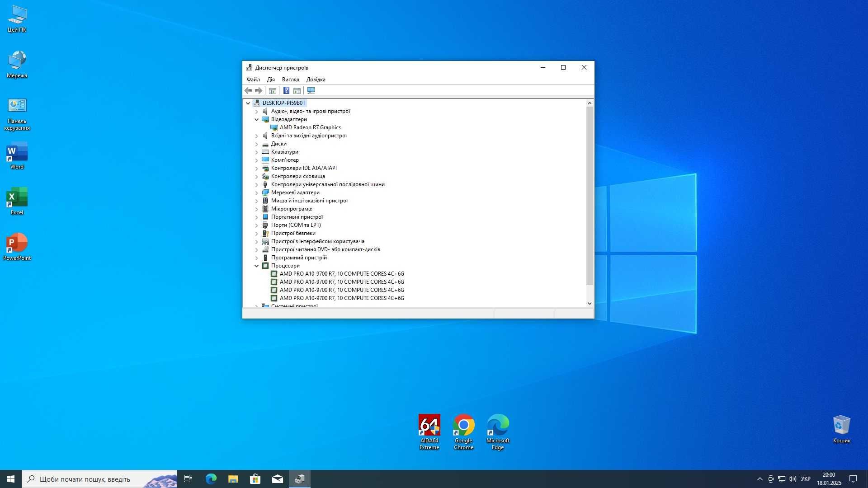Expand the Пристрої безпеки category

click(256, 233)
